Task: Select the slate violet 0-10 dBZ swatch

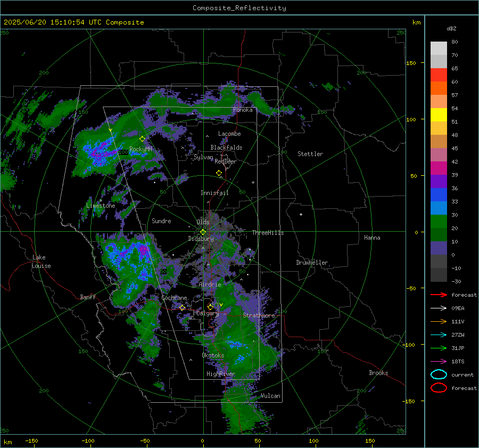Action: tap(439, 248)
